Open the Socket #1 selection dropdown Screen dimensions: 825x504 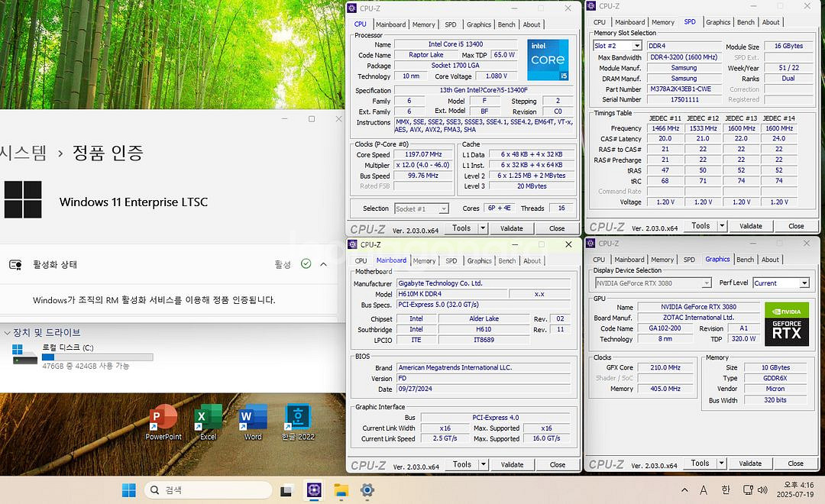tap(444, 209)
